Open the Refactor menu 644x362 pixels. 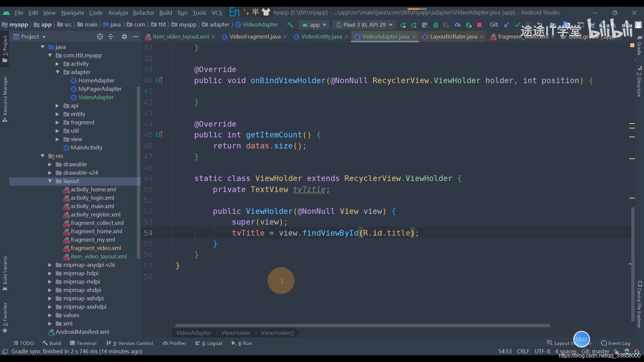pos(143,13)
